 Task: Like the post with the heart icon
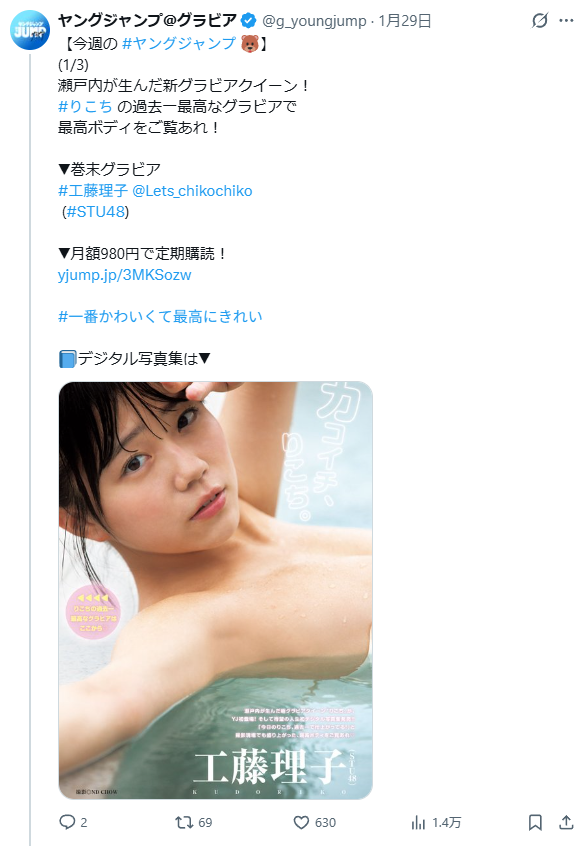point(301,822)
